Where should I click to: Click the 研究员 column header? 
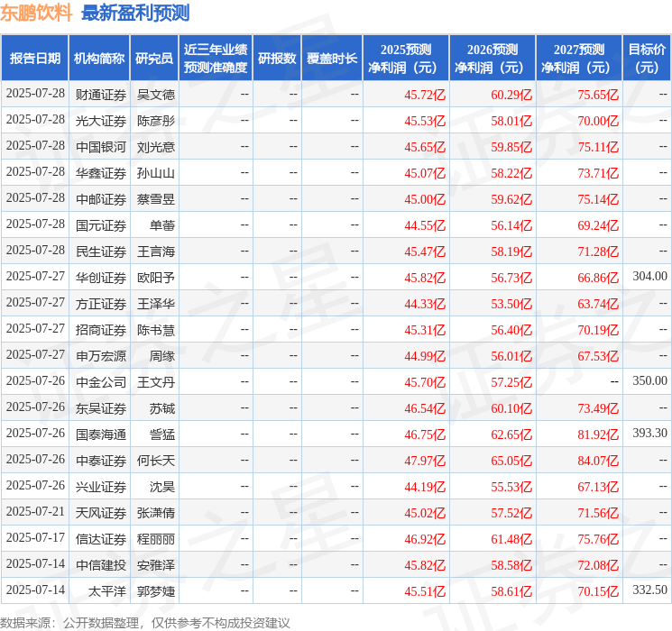point(154,59)
